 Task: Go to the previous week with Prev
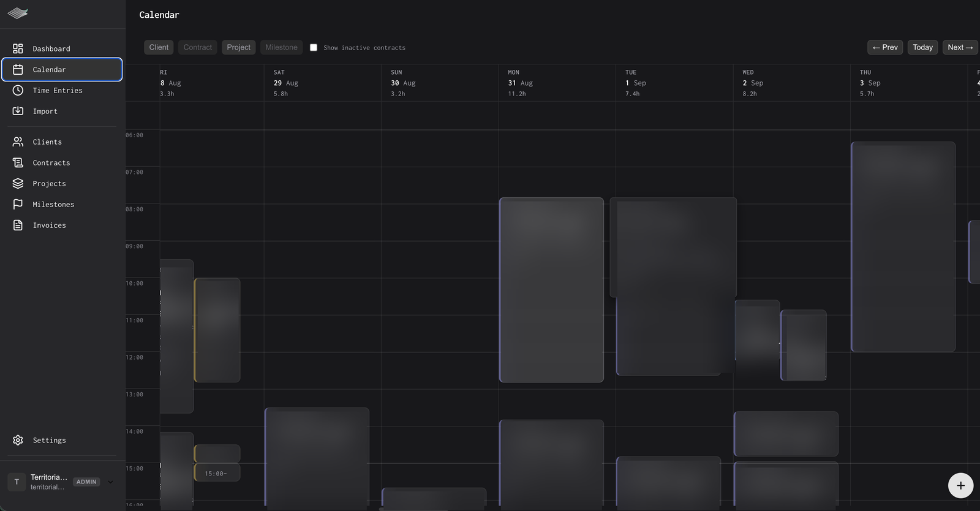(885, 47)
